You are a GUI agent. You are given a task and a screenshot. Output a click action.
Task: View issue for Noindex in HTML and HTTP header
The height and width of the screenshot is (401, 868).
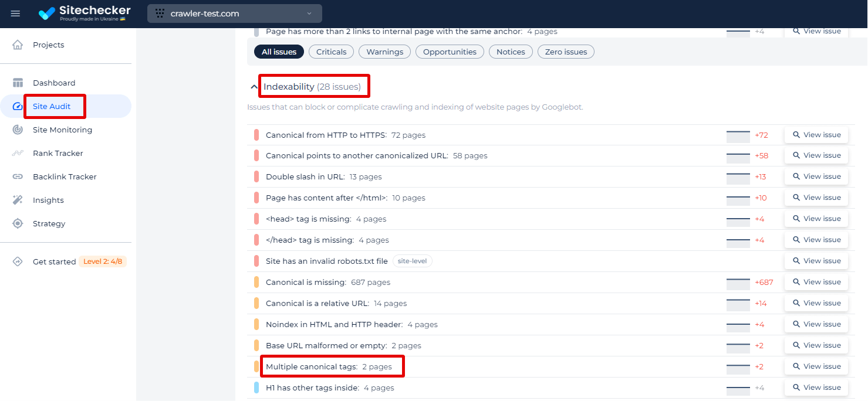click(x=816, y=324)
